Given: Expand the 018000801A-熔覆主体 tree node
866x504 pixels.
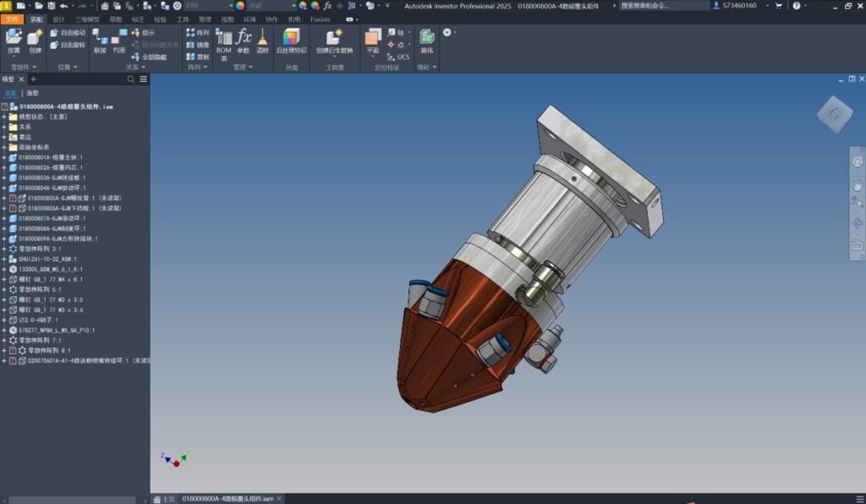Looking at the screenshot, I should (x=3, y=156).
